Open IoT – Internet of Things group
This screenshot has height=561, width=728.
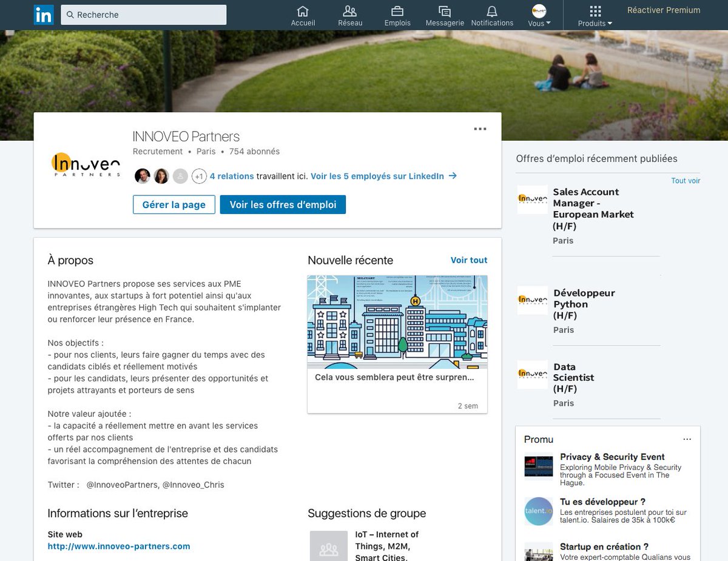pyautogui.click(x=387, y=546)
